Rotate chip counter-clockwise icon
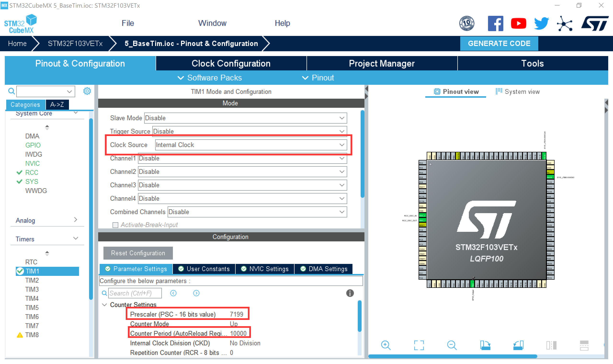This screenshot has height=364, width=613. tap(518, 345)
